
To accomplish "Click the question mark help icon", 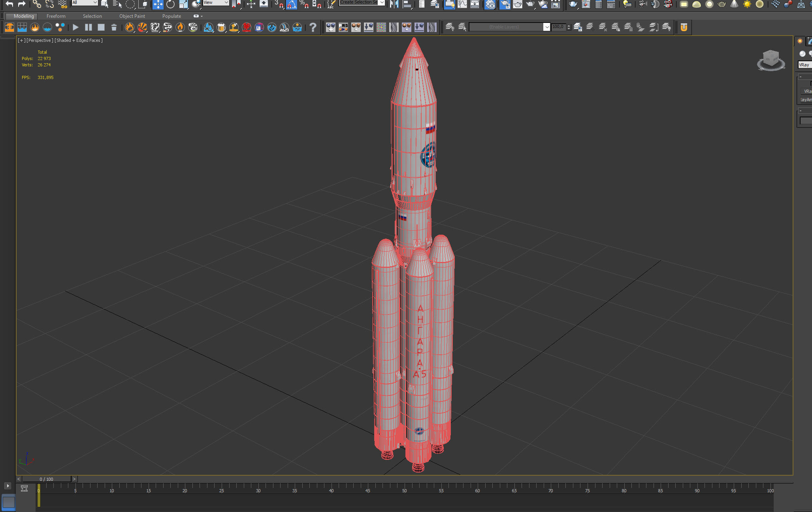I will point(313,27).
